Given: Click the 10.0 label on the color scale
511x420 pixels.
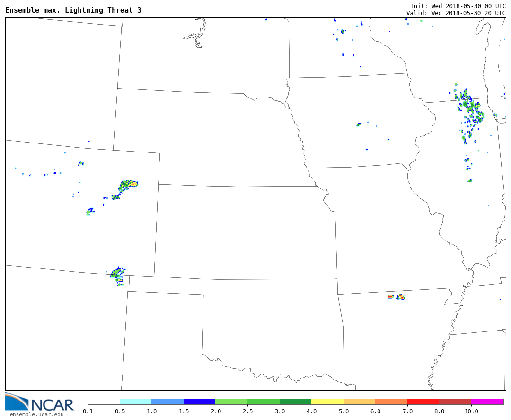Looking at the screenshot, I should pos(471,411).
